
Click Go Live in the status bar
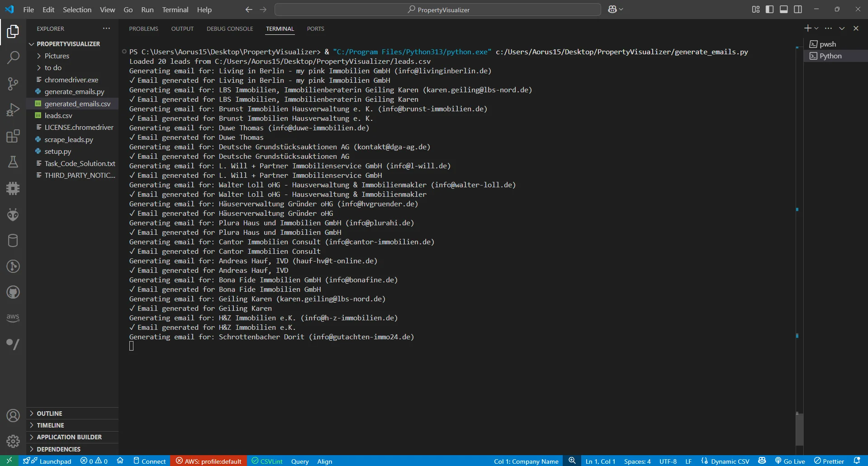tap(790, 461)
